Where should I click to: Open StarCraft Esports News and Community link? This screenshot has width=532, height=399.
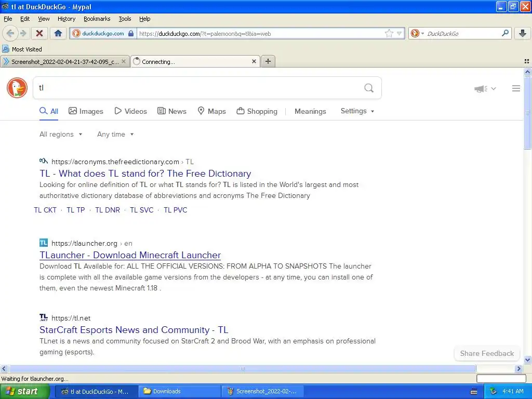134,330
